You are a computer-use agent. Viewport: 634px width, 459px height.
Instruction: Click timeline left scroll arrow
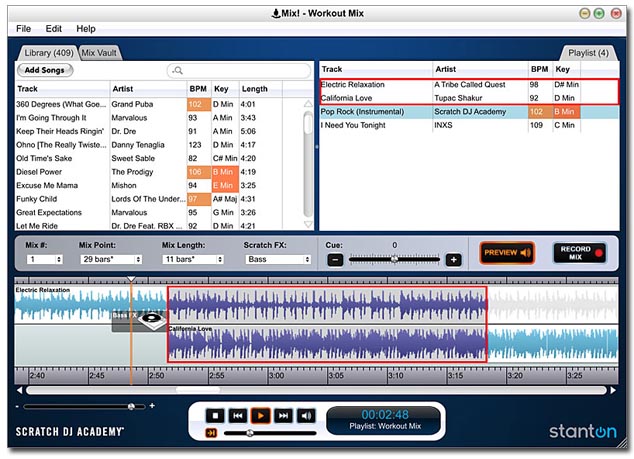pyautogui.click(x=19, y=390)
